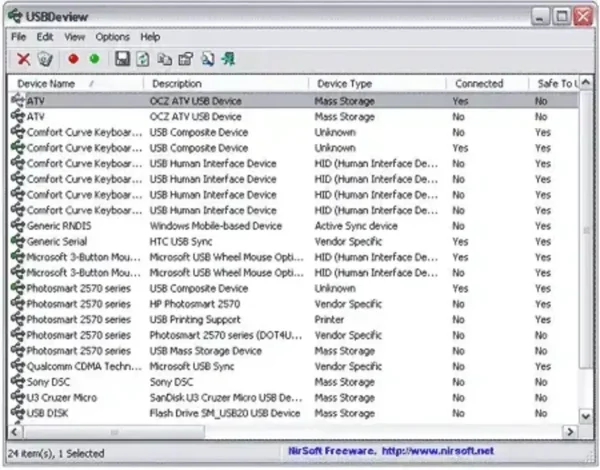Click the exit toolbar icon
This screenshot has width=600, height=470.
pos(228,59)
